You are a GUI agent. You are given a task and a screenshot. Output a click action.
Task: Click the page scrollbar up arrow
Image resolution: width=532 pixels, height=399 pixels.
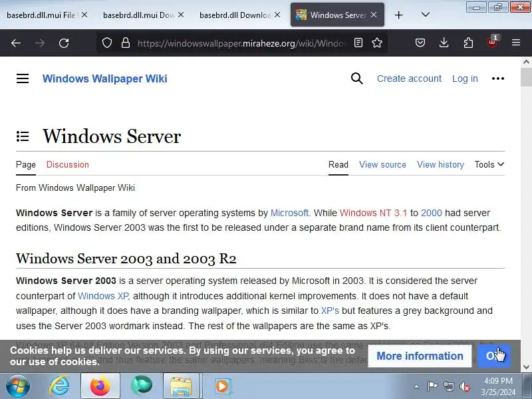coord(526,62)
